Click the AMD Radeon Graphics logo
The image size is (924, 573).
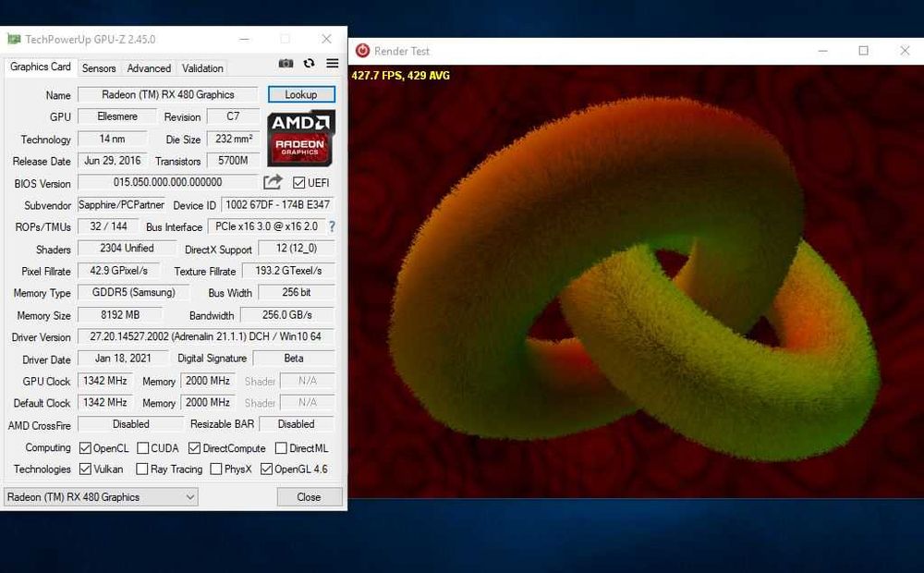click(x=301, y=138)
